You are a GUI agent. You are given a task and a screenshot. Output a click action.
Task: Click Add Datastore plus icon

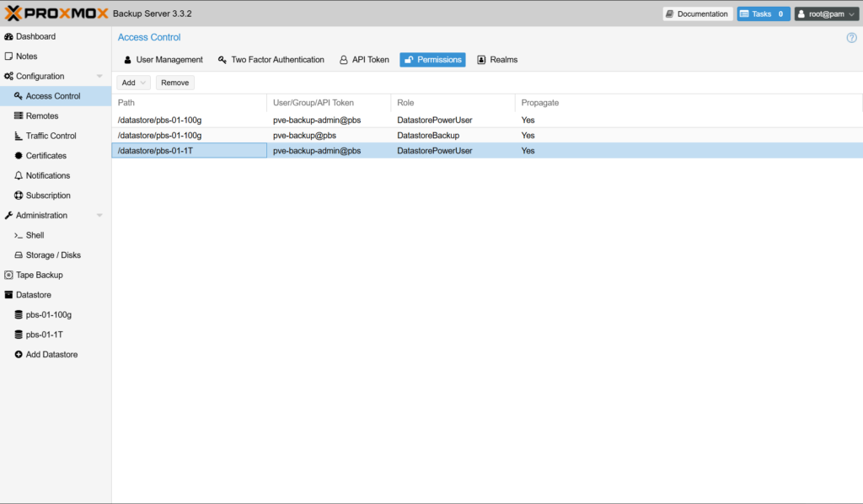pyautogui.click(x=19, y=355)
